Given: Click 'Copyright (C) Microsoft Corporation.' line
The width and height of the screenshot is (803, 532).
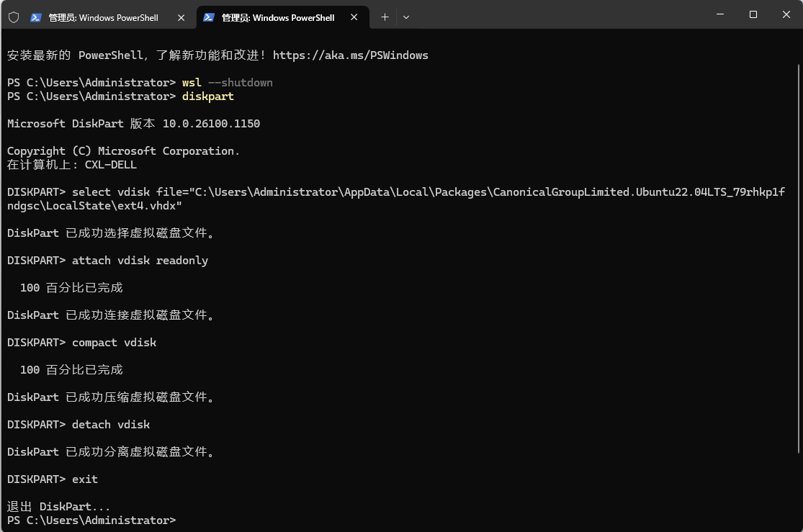Looking at the screenshot, I should coord(123,151).
